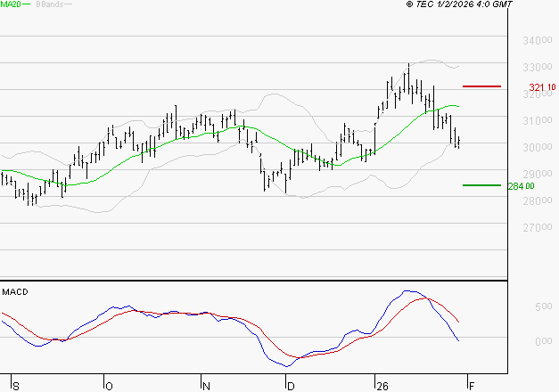Click the S month marker on time axis
This screenshot has height=392, width=559.
click(16, 387)
